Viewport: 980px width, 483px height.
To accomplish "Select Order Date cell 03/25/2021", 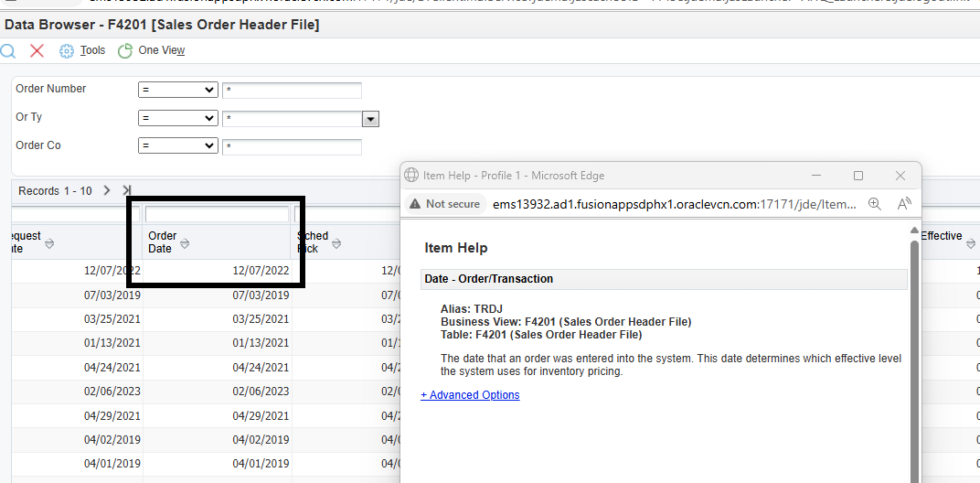I will [217, 319].
